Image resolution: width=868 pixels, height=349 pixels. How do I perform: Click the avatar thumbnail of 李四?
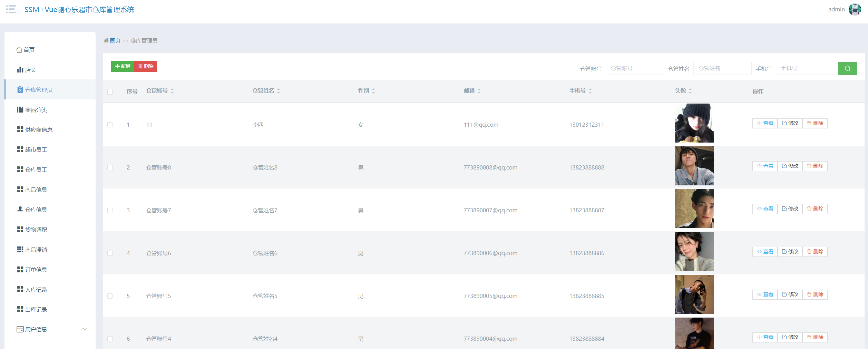coord(694,123)
